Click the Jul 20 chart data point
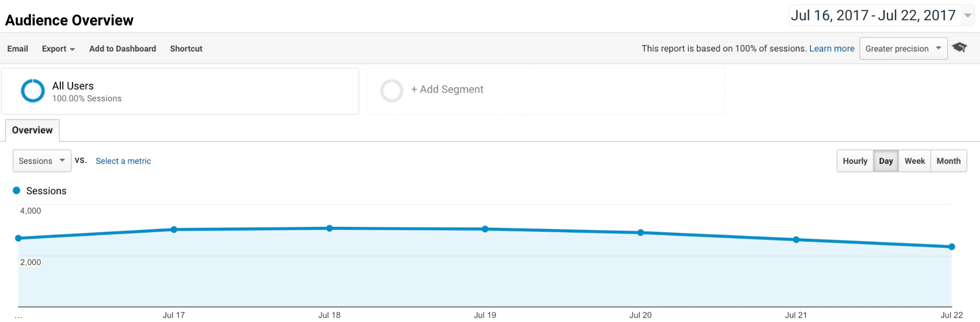This screenshot has width=980, height=322. [x=641, y=233]
